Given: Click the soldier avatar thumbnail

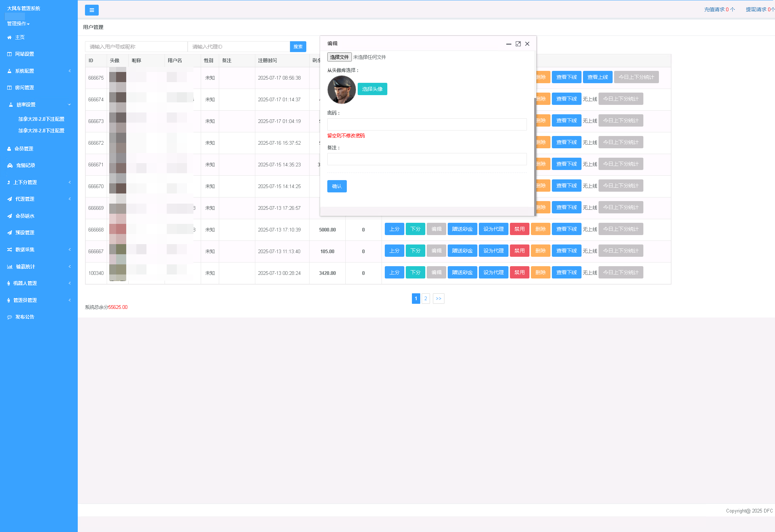Looking at the screenshot, I should [x=341, y=89].
